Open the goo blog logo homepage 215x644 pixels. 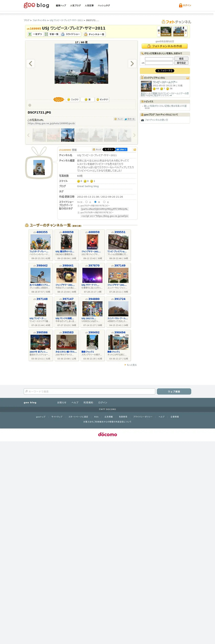tap(36, 5)
